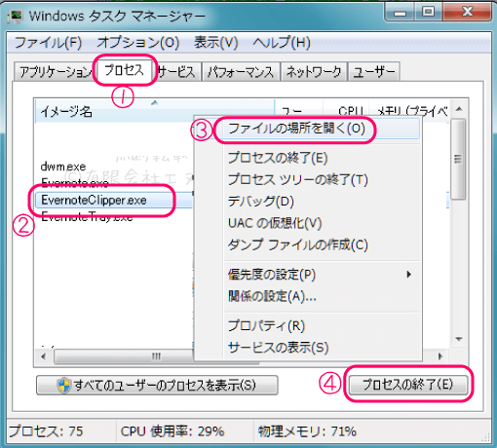
Task: Click the vertical scrollbar thumb
Action: click(459, 159)
